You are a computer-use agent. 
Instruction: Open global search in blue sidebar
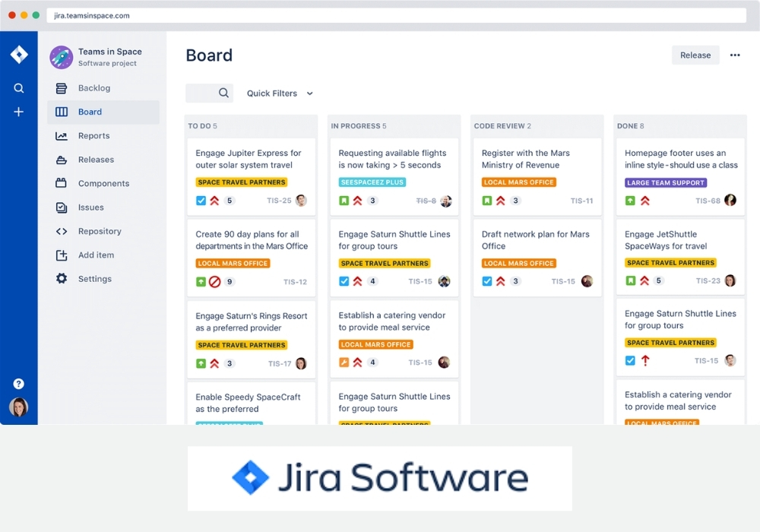pyautogui.click(x=18, y=88)
